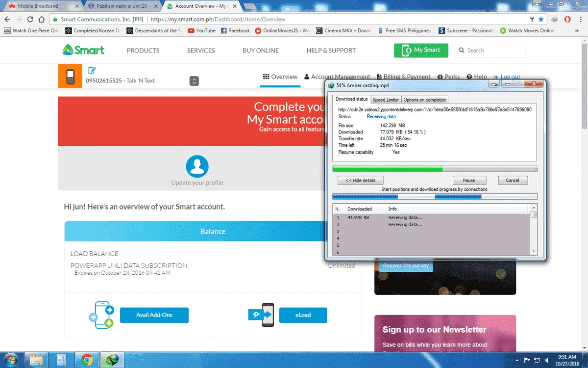
Task: Click Answer the survey button
Action: [405, 265]
